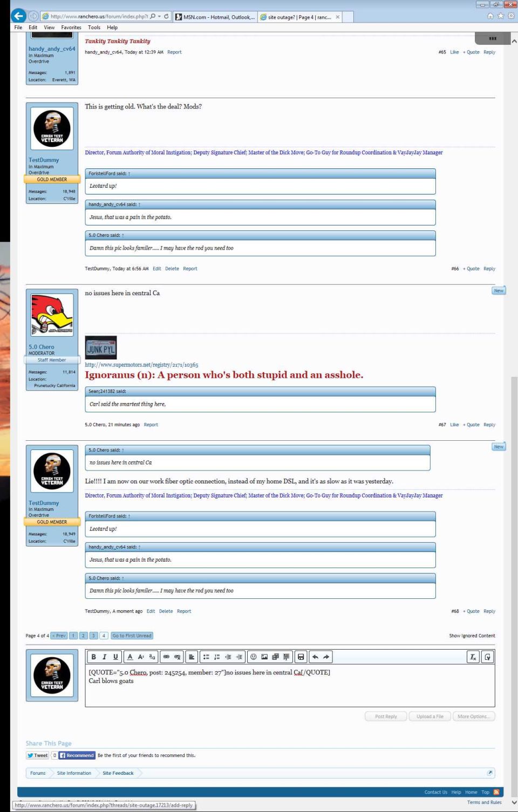Indent the text in the editor
This screenshot has height=812, width=518.
[x=239, y=657]
